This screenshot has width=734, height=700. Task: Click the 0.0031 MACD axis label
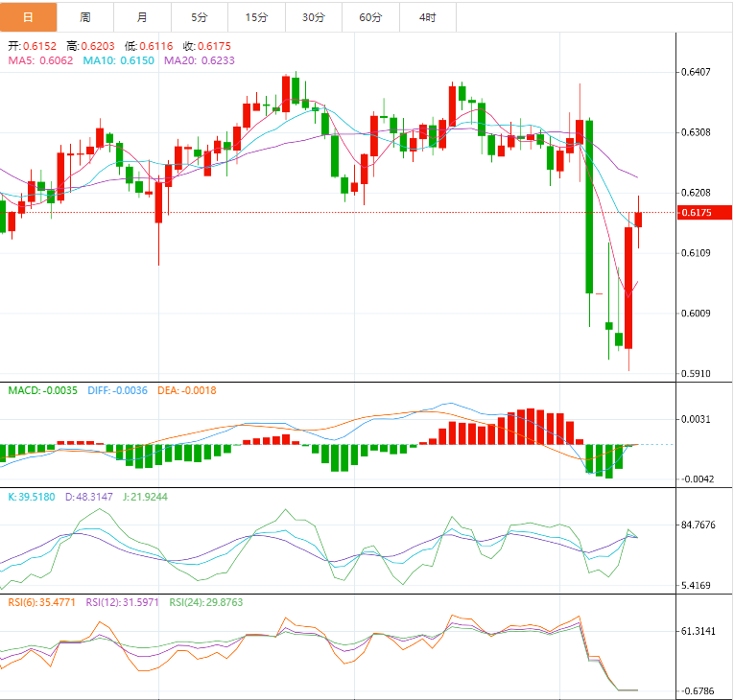pyautogui.click(x=696, y=419)
